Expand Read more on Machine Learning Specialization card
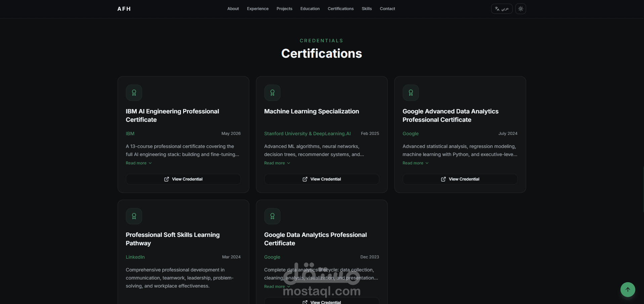This screenshot has width=644, height=304. click(277, 163)
